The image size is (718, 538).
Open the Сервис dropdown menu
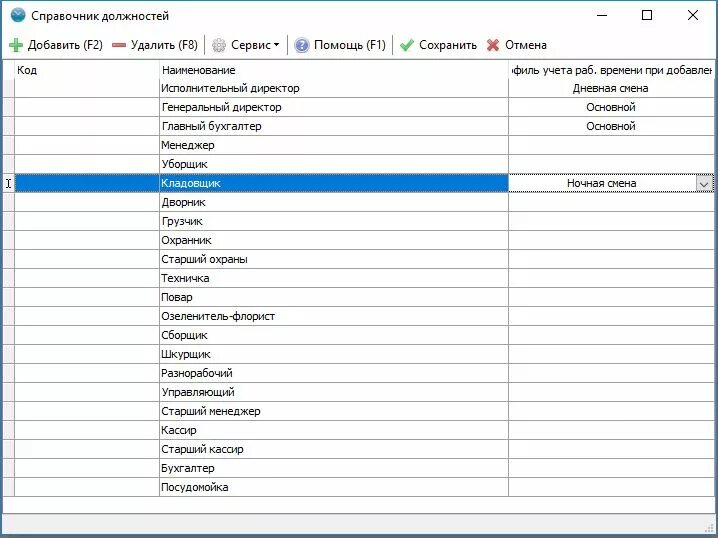coord(255,45)
